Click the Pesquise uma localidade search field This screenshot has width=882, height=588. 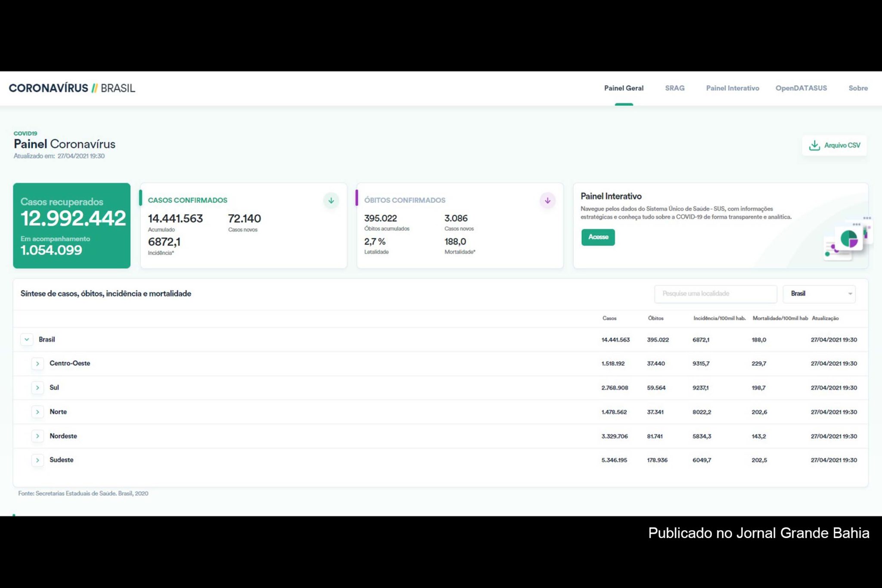(715, 294)
